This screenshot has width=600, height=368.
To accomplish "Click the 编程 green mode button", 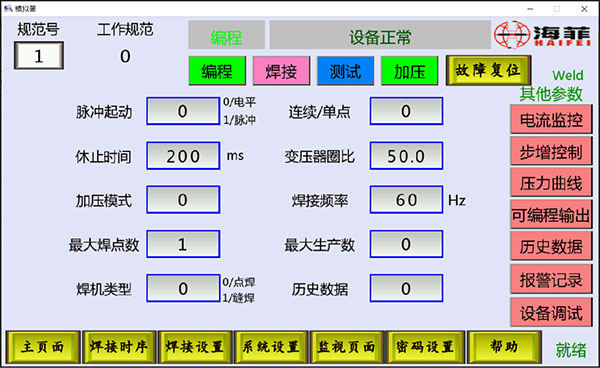I will tap(217, 71).
